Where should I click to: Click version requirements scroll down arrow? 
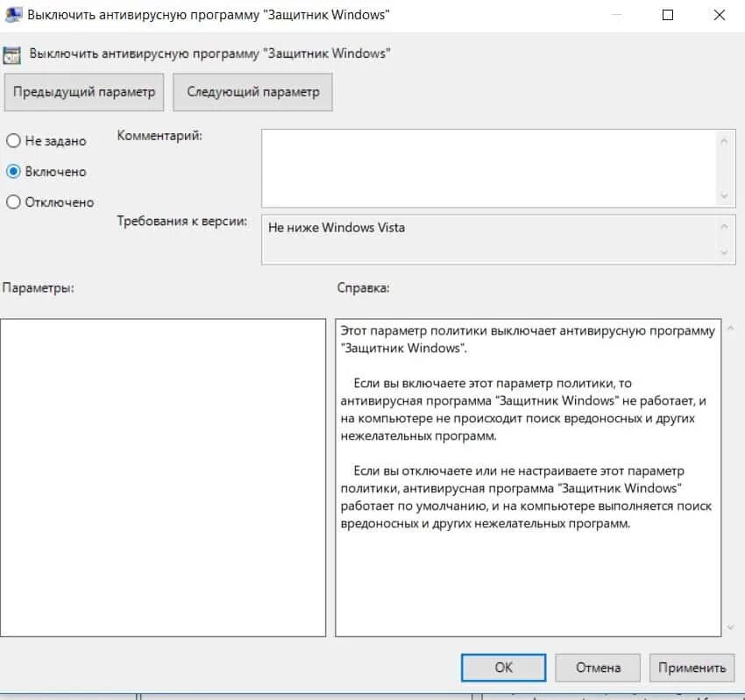(724, 252)
